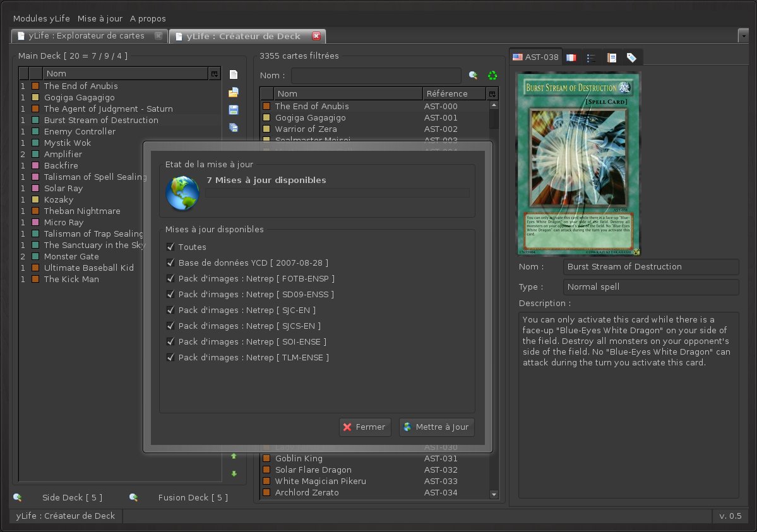Click the globe icon in update dialog

[x=182, y=193]
